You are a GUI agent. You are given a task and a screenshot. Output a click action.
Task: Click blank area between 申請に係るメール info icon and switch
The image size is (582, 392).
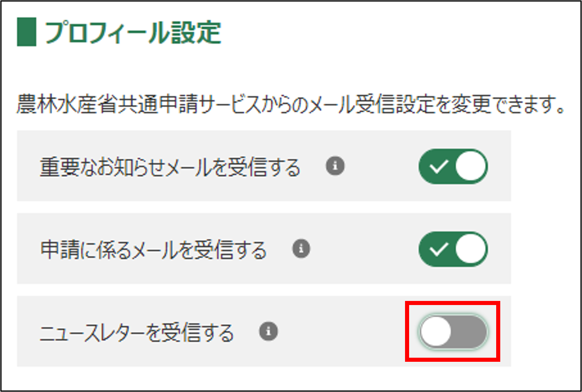(x=364, y=249)
